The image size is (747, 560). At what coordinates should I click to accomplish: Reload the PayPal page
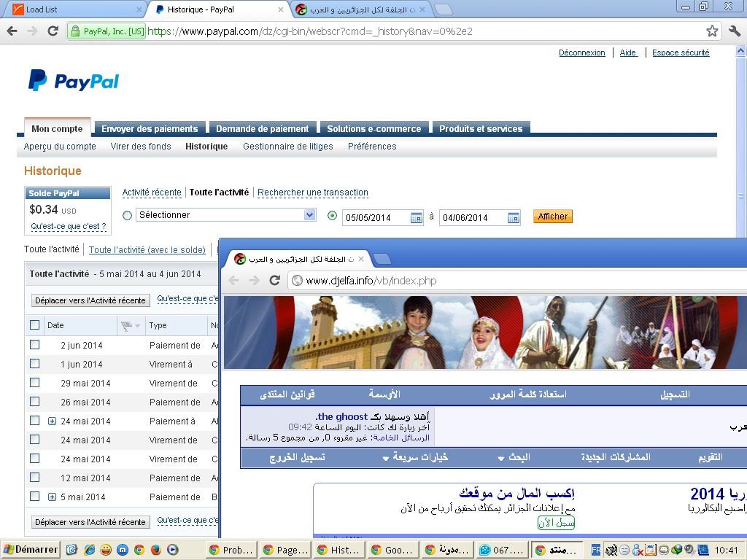(x=53, y=31)
